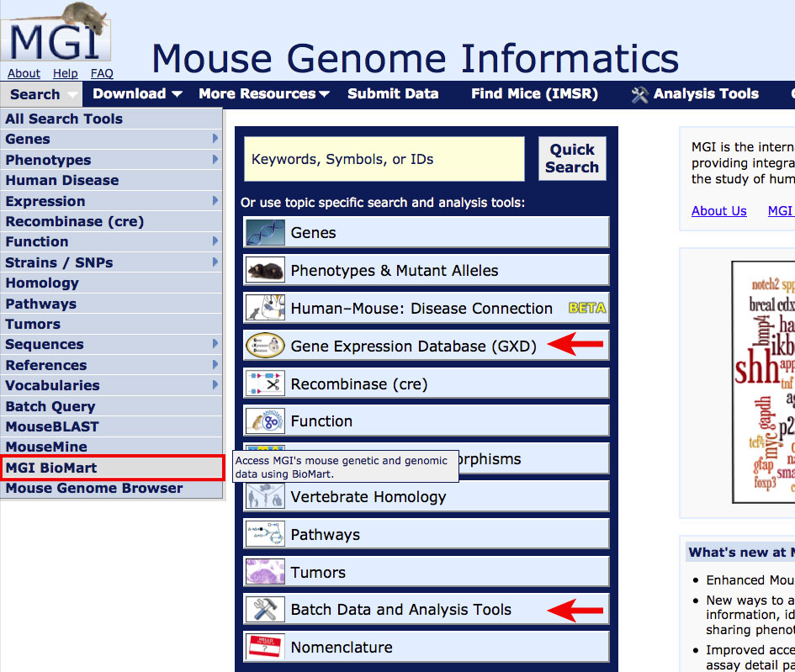This screenshot has width=795, height=672.
Task: Open Phenotypes & Mutant Alleles tool
Action: (426, 271)
